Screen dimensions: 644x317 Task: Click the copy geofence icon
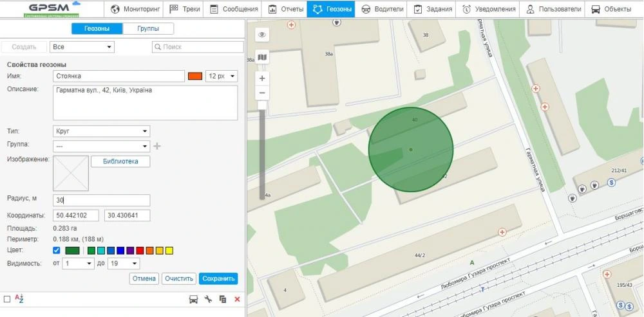click(223, 299)
